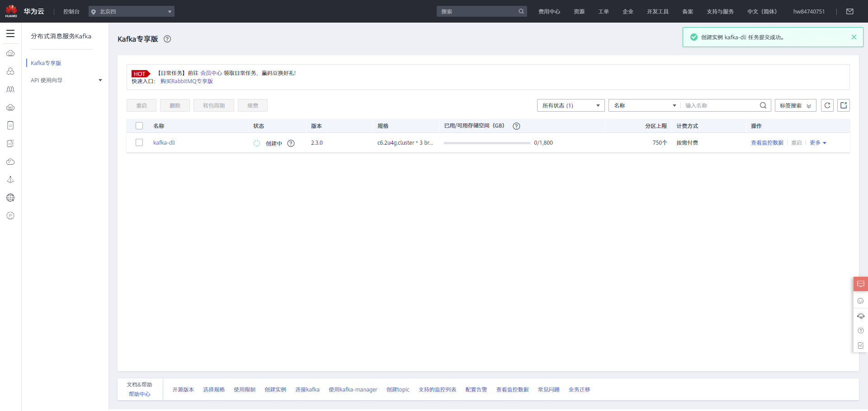The image size is (868, 411).
Task: Click the 续费 button
Action: click(253, 105)
